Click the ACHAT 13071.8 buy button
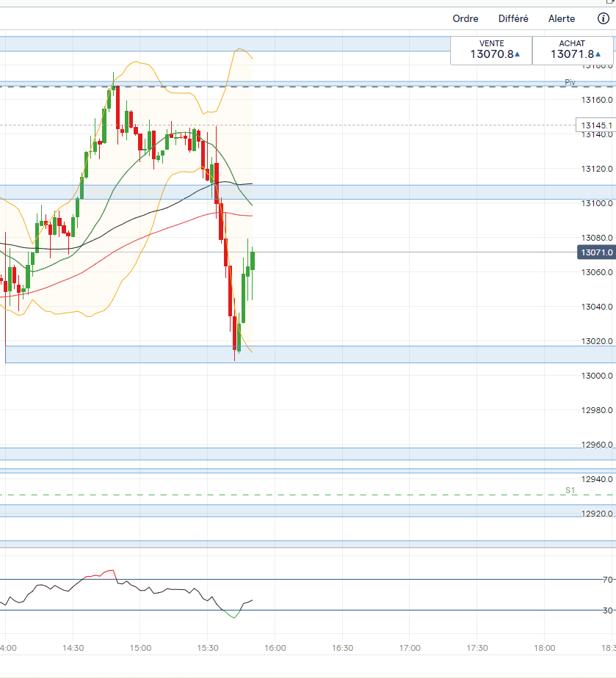The height and width of the screenshot is (678, 616). (x=572, y=51)
